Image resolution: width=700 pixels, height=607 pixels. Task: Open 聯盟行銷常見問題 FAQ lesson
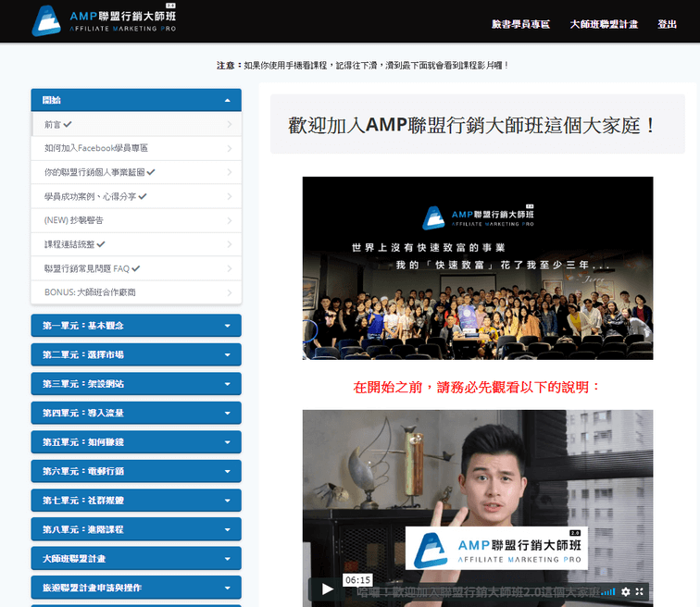136,268
